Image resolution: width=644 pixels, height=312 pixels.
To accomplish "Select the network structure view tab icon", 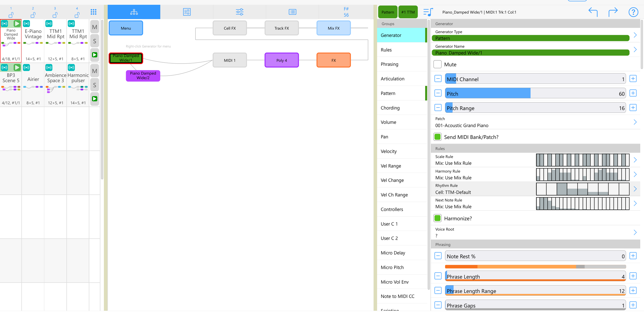I will 134,12.
